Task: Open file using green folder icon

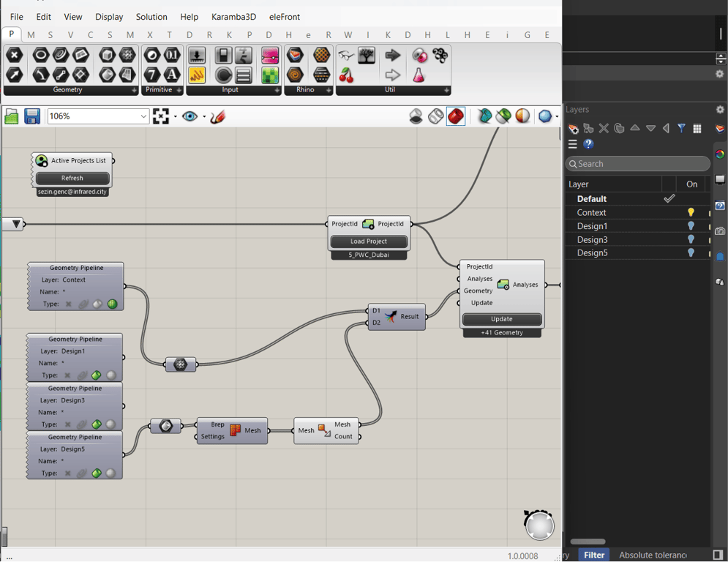Action: [12, 116]
